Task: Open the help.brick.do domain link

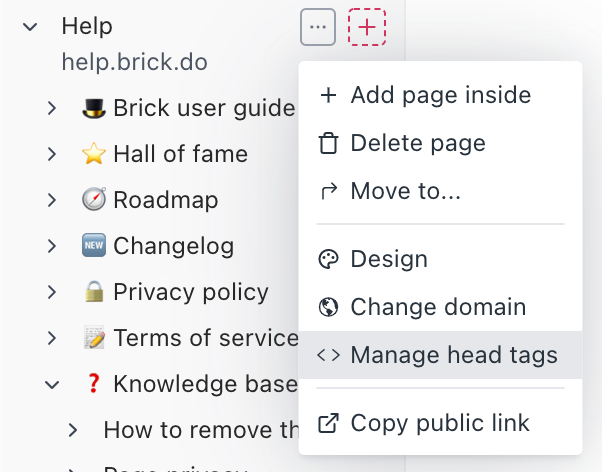Action: (x=134, y=62)
